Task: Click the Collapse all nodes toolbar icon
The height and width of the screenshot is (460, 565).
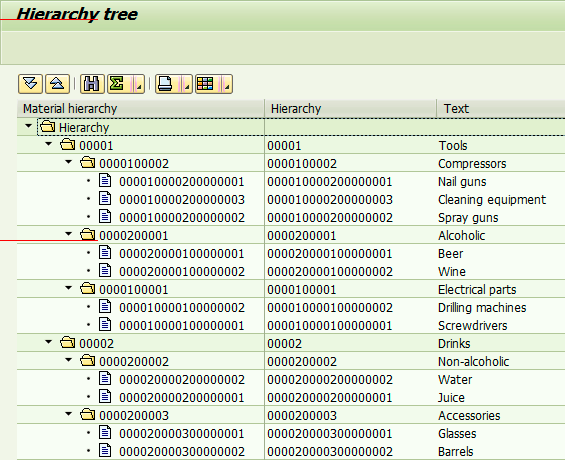Action: pyautogui.click(x=57, y=84)
